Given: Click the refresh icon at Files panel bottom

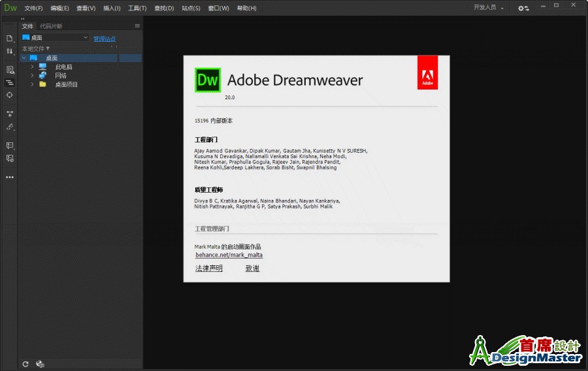Looking at the screenshot, I should pyautogui.click(x=25, y=364).
